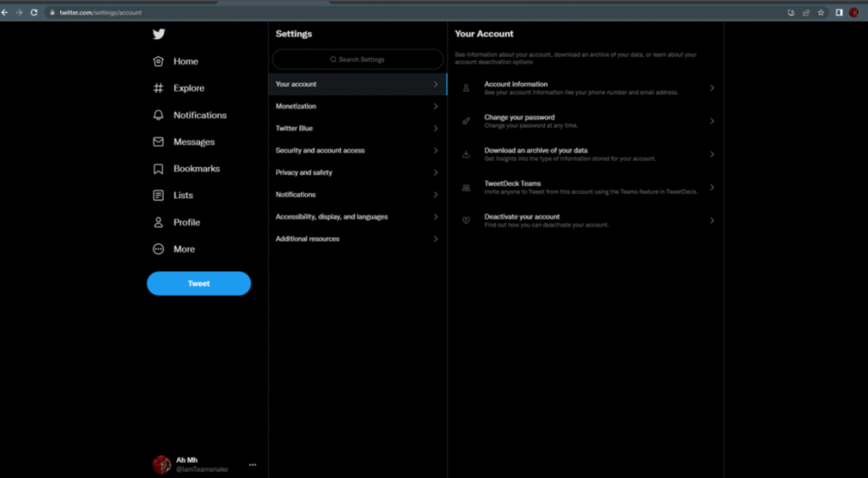Open Account information link
Viewport: 868px width, 478px height.
(586, 88)
